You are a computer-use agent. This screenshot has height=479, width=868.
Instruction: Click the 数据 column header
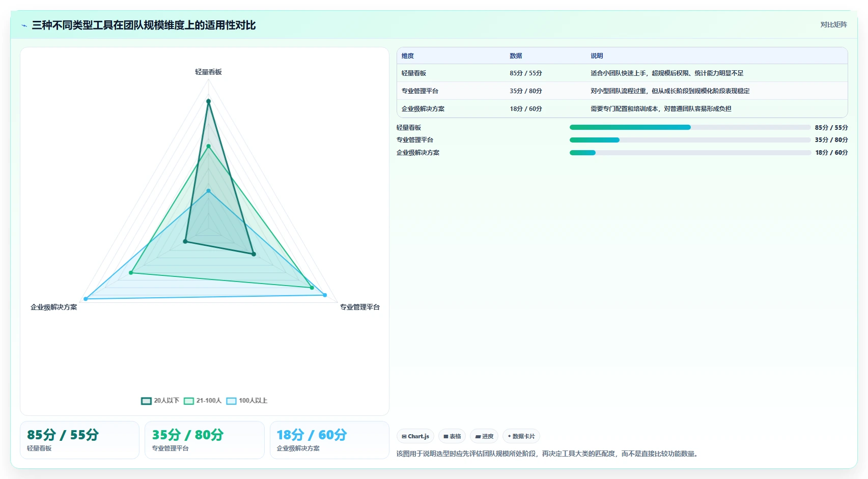[516, 56]
